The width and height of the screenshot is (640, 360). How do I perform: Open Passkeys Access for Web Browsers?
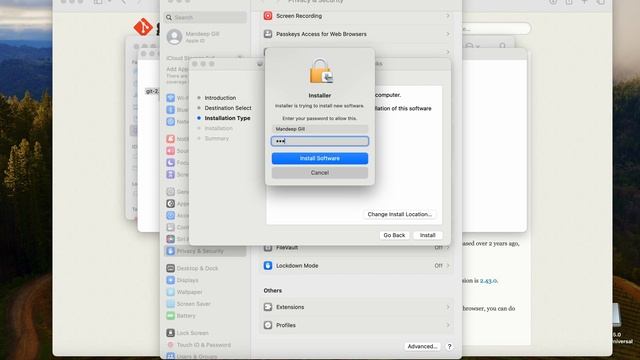pyautogui.click(x=356, y=34)
